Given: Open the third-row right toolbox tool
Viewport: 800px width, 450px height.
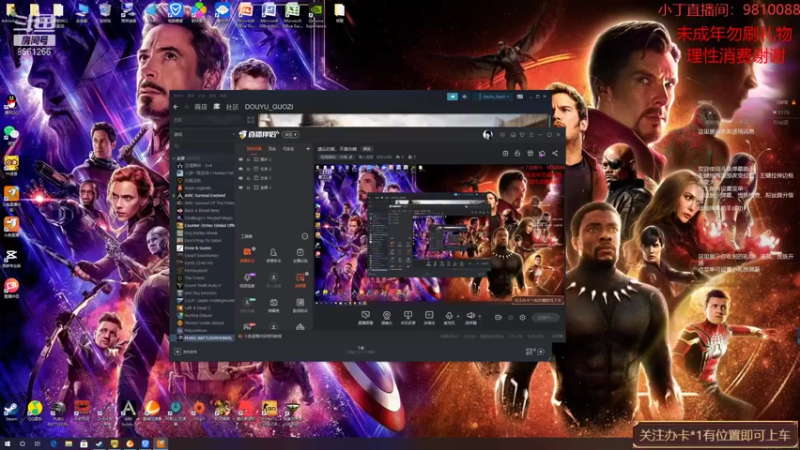Looking at the screenshot, I should [300, 305].
